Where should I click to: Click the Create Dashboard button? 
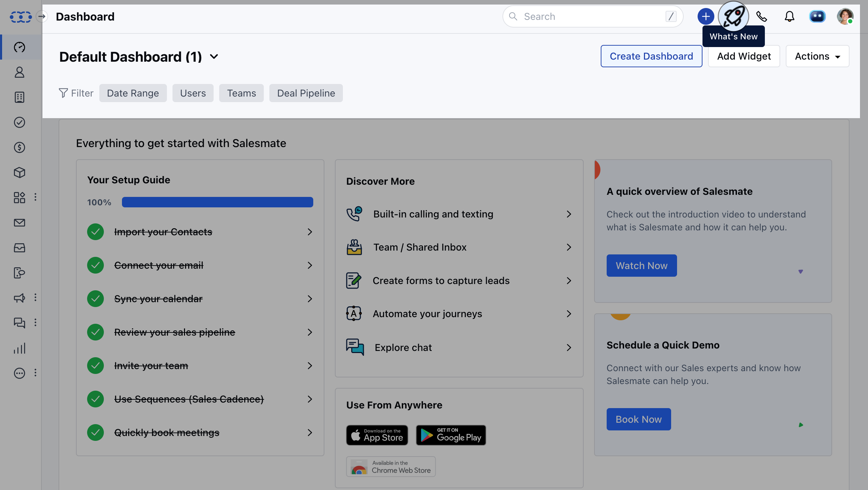point(651,56)
